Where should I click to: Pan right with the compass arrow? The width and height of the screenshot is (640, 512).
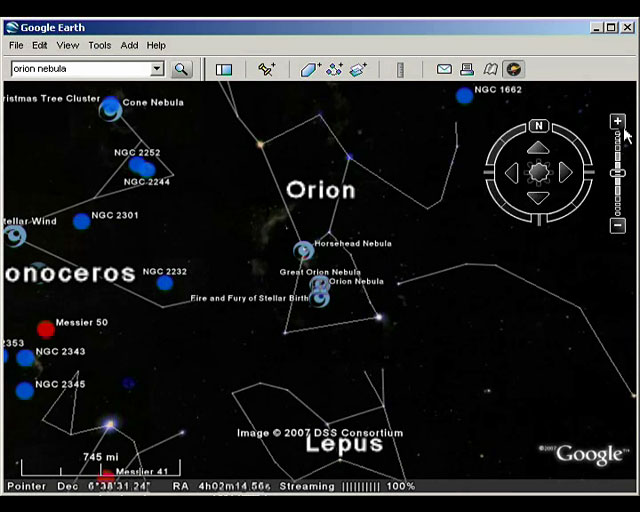[x=565, y=173]
